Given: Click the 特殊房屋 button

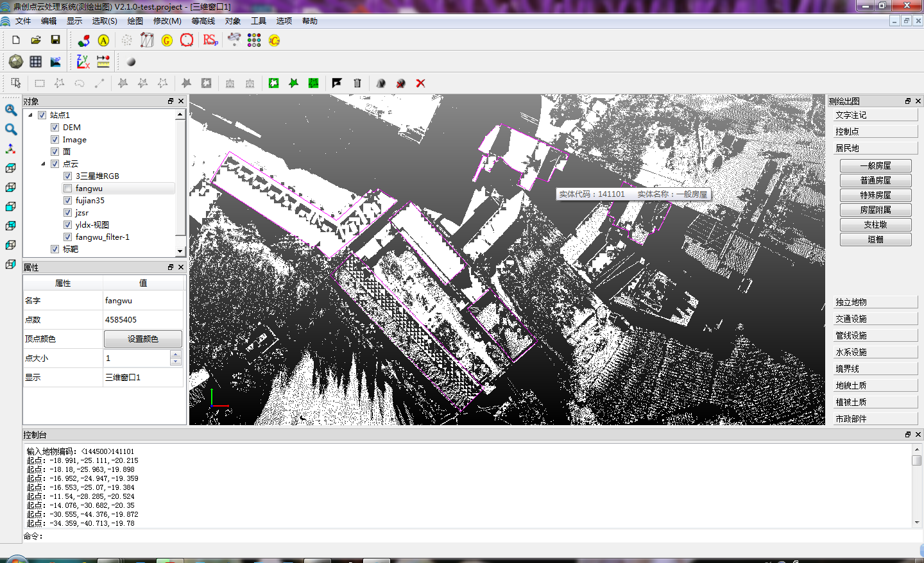Looking at the screenshot, I should point(875,195).
